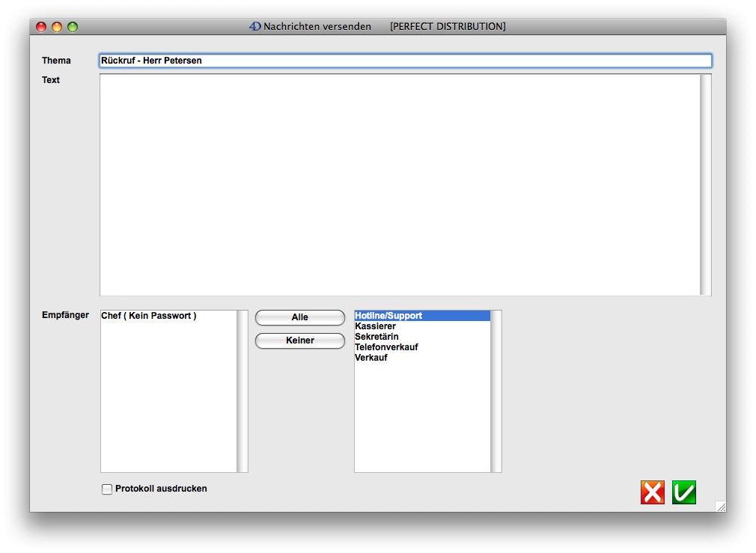
Task: Minimize the window with the yellow button
Action: (57, 27)
